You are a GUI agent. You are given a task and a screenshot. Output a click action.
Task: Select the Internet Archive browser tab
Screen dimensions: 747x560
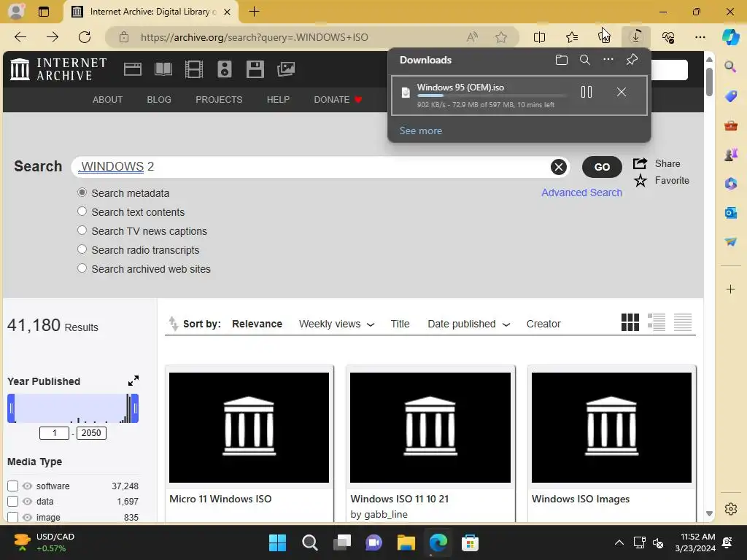pyautogui.click(x=151, y=12)
